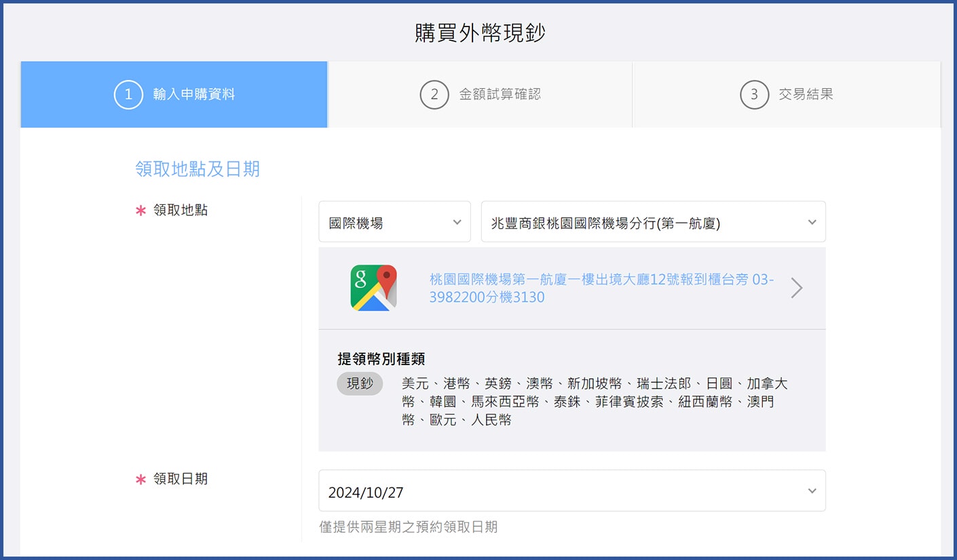Switch to the 金額試算確認 tab

click(479, 94)
